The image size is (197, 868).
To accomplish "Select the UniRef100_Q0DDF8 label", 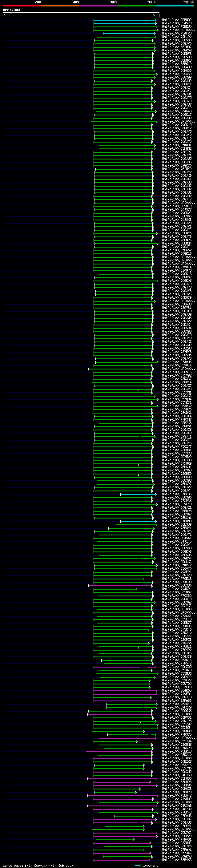I will tap(177, 54).
